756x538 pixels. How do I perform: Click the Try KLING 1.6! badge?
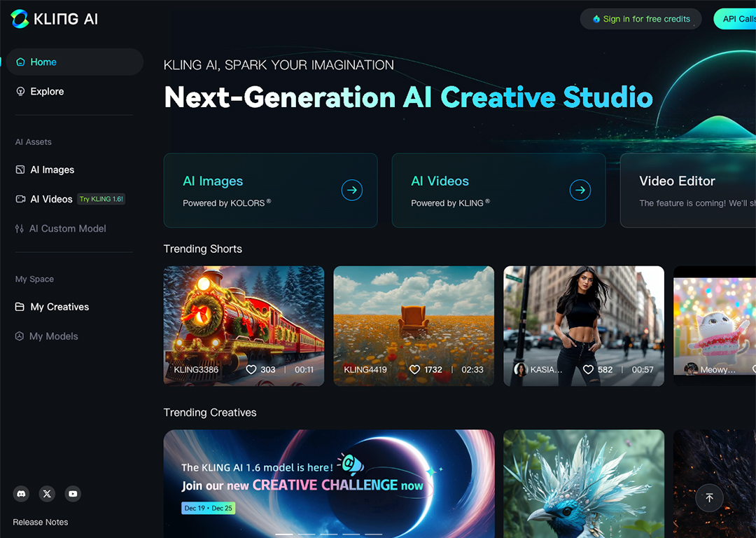pos(101,199)
